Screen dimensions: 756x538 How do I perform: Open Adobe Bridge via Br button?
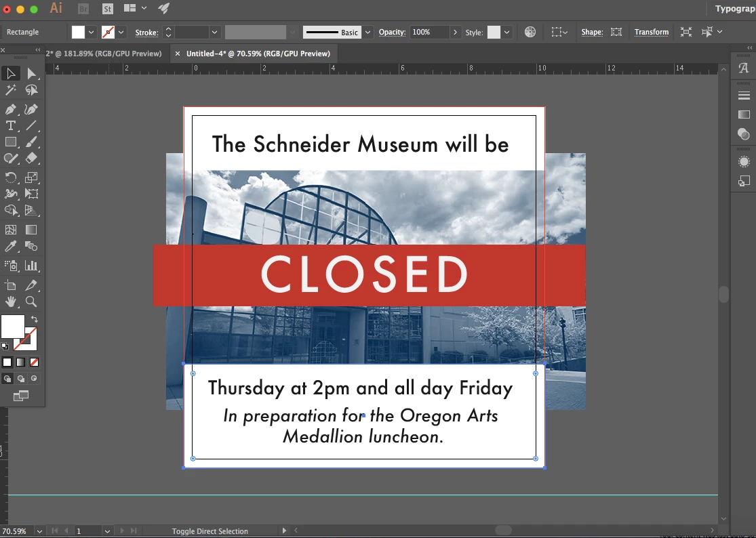click(83, 9)
